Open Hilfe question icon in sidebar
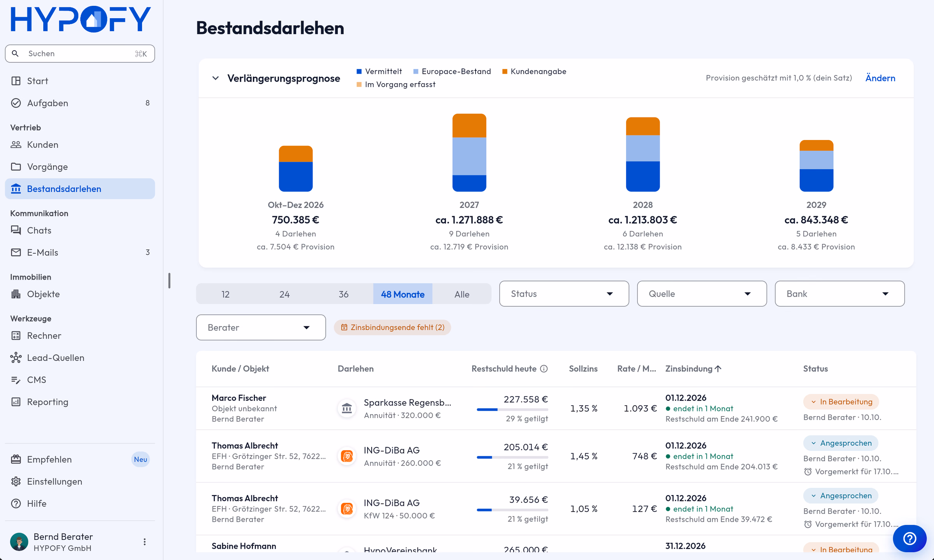The width and height of the screenshot is (934, 560). click(16, 504)
